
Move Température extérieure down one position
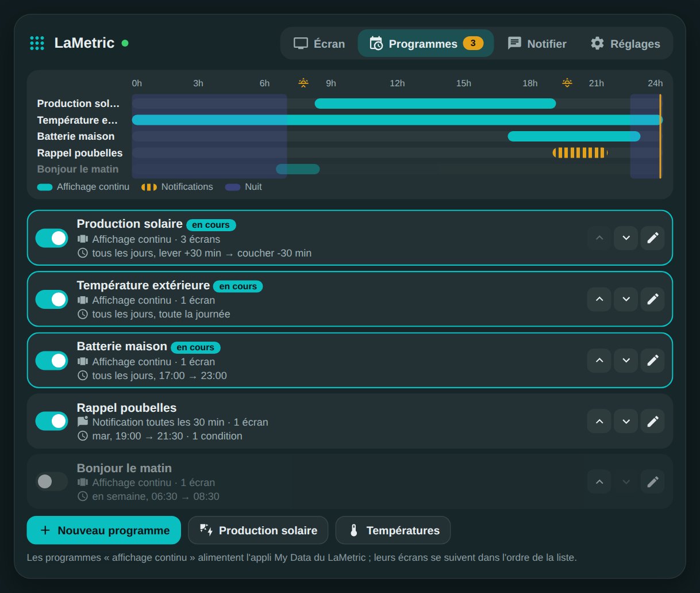(626, 299)
